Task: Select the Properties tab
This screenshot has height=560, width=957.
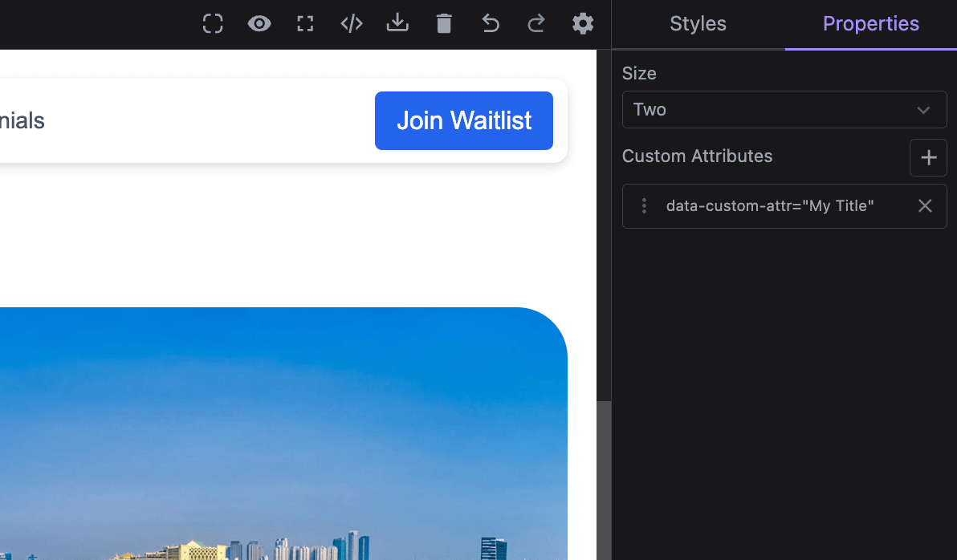Action: [870, 24]
